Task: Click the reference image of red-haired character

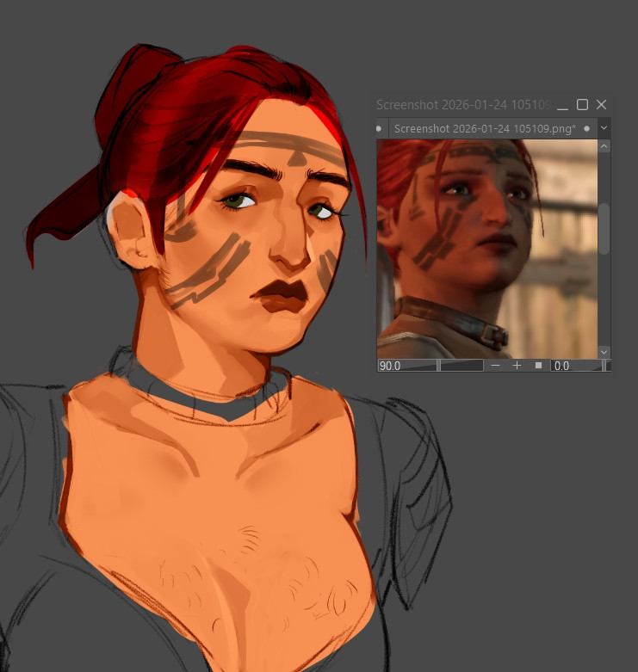Action: 487,249
